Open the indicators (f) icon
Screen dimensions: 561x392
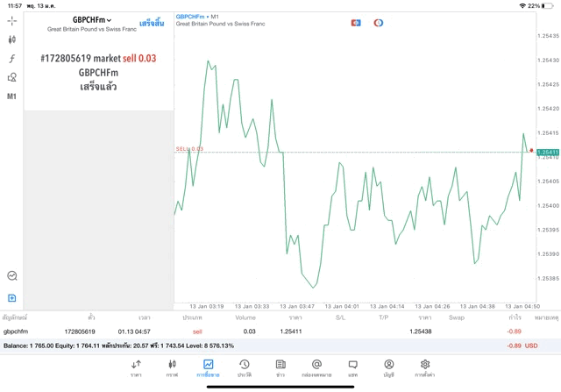click(x=11, y=58)
